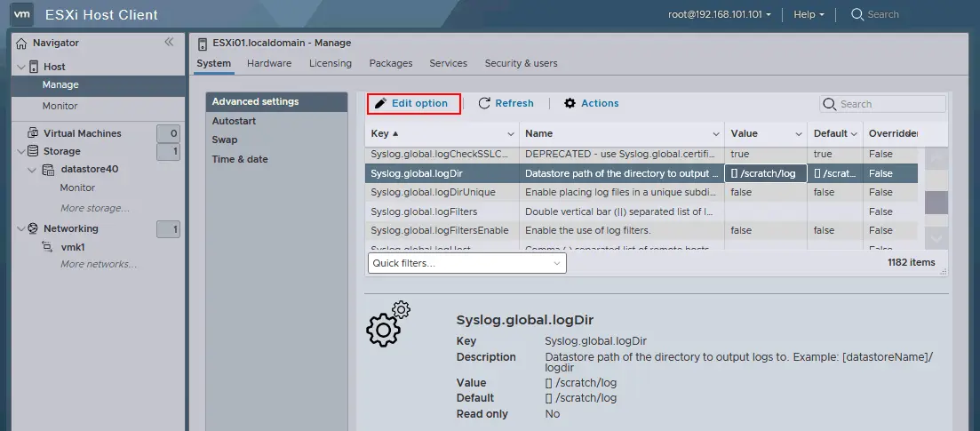
Task: Open the Key column dropdown arrow
Action: 511,134
